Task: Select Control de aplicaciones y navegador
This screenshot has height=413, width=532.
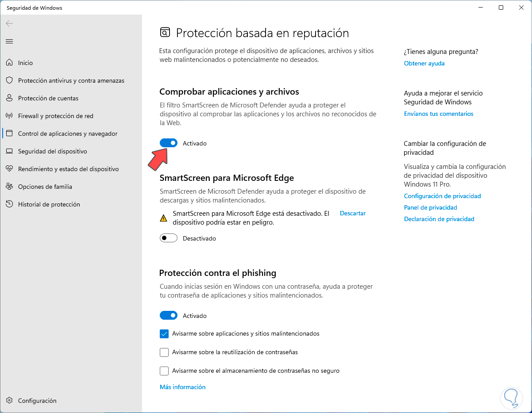Action: click(67, 134)
